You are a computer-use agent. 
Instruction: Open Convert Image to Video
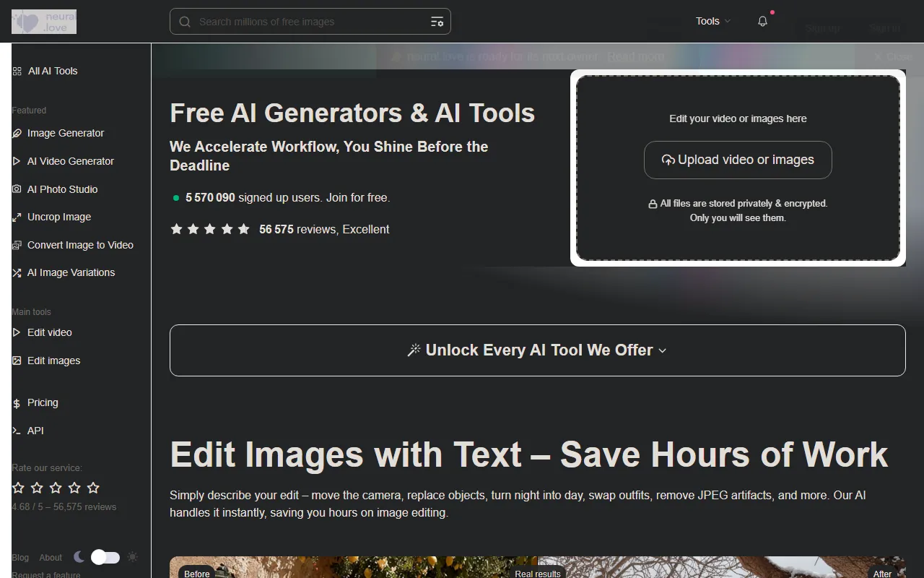[80, 245]
